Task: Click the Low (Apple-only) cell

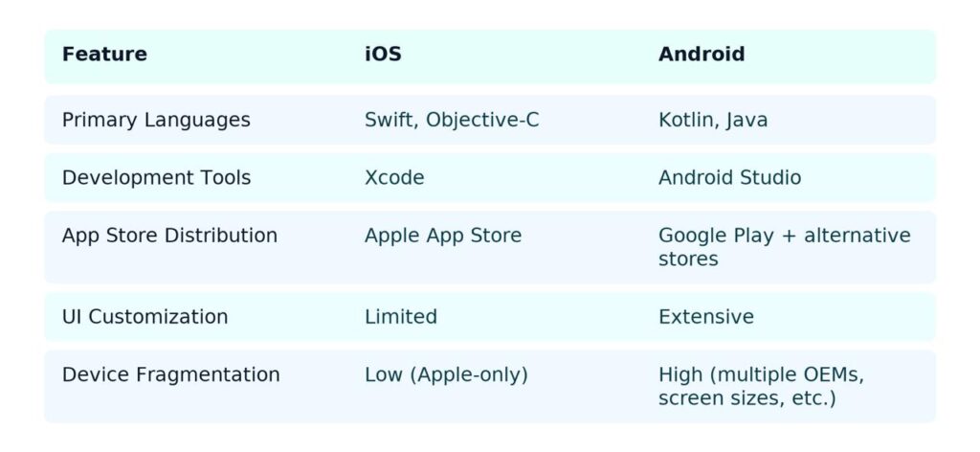Action: click(x=446, y=374)
